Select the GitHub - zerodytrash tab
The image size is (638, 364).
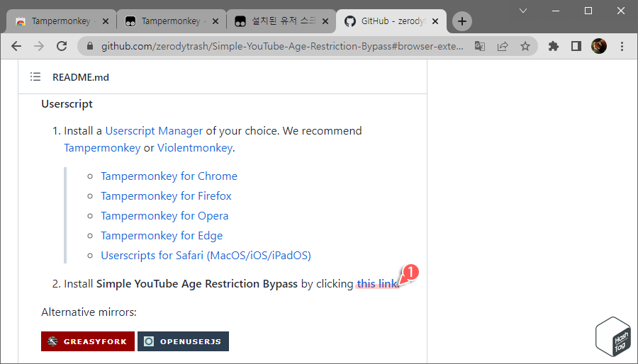(x=391, y=21)
